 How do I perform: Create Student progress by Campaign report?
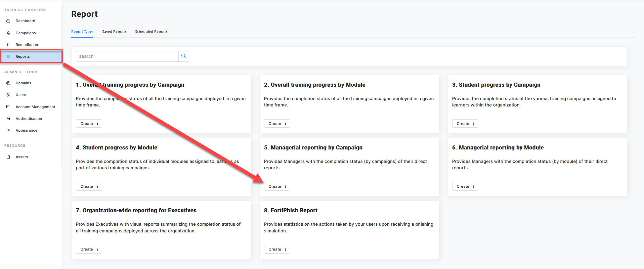(465, 124)
